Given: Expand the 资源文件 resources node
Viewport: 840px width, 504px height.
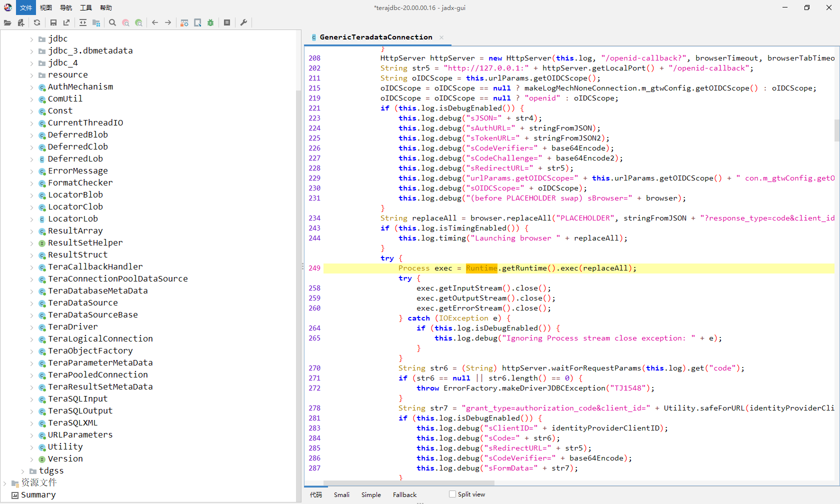Looking at the screenshot, I should (x=5, y=483).
